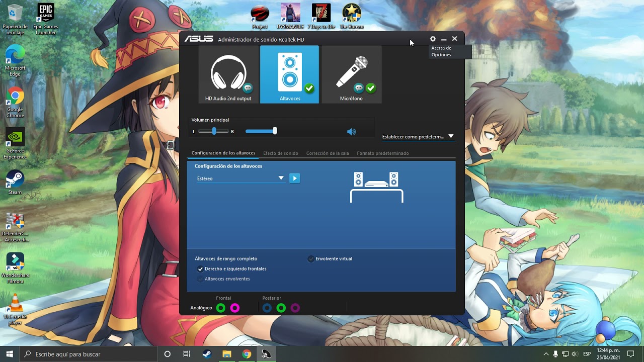The image size is (644, 362).
Task: Open the Establecer como predeterminado dropdown
Action: (x=418, y=136)
